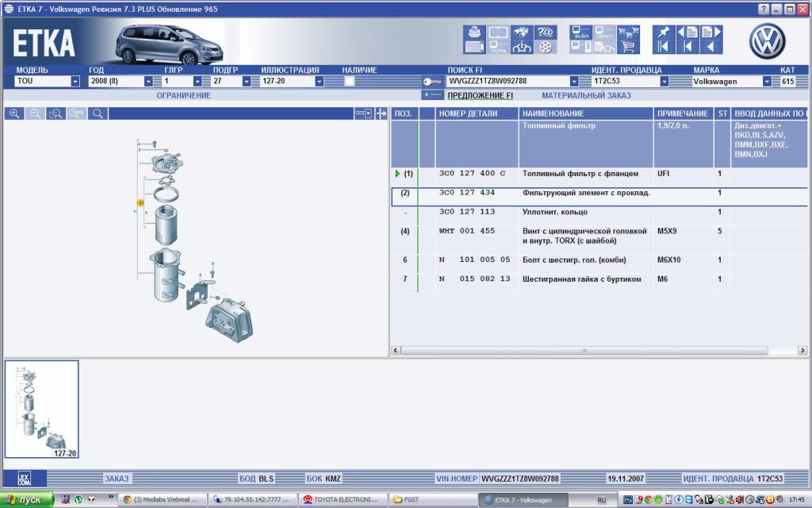Click the yellow highlighted marker on diagram
This screenshot has height=508, width=812.
[140, 202]
